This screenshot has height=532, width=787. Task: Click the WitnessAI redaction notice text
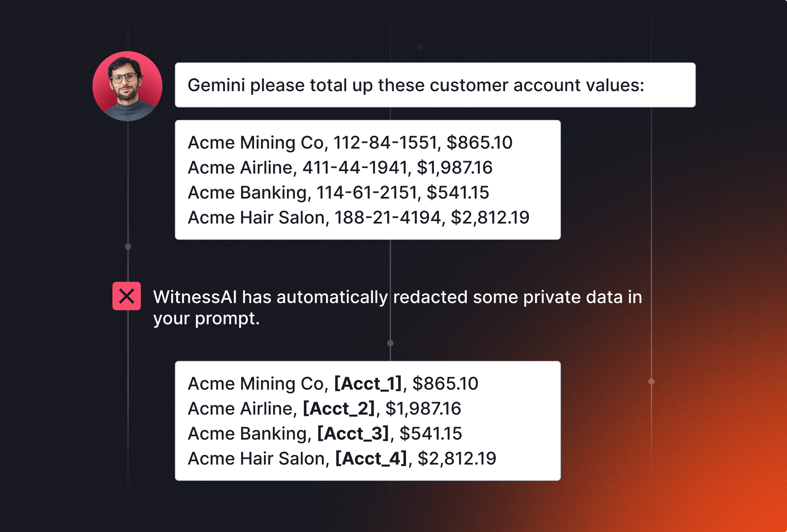point(398,308)
